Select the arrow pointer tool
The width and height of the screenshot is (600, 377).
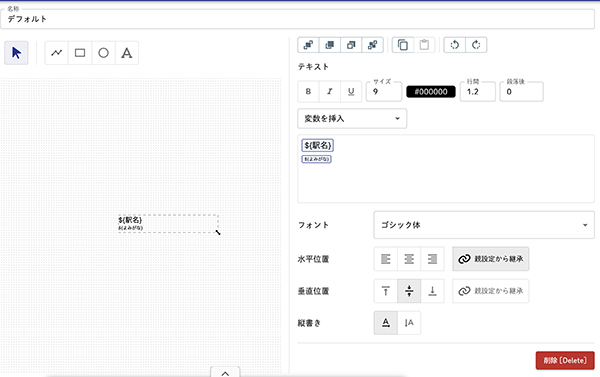pos(16,53)
